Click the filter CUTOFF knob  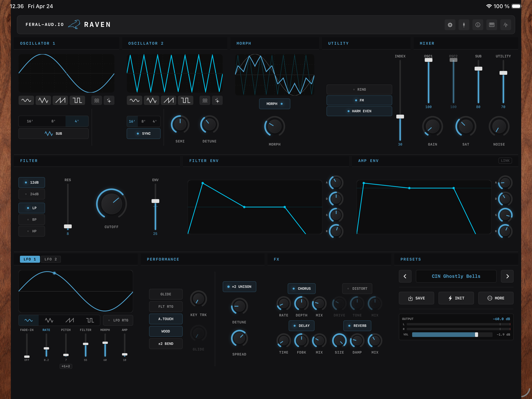[x=111, y=204]
